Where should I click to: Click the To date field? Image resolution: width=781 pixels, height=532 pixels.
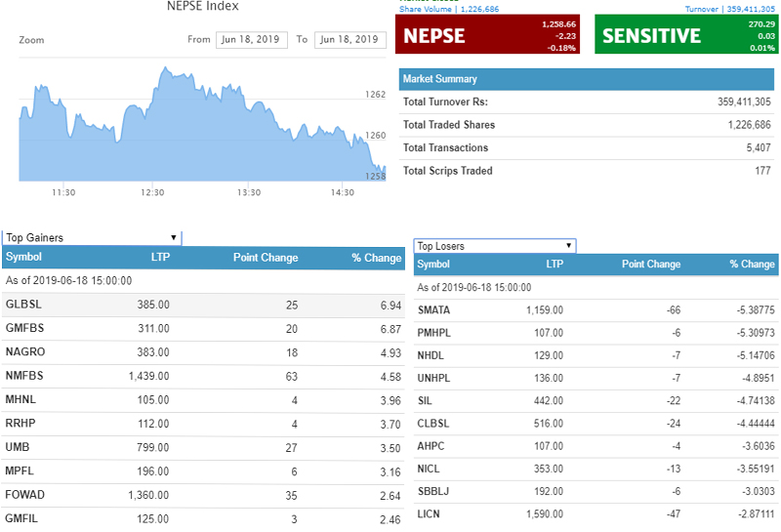[350, 39]
